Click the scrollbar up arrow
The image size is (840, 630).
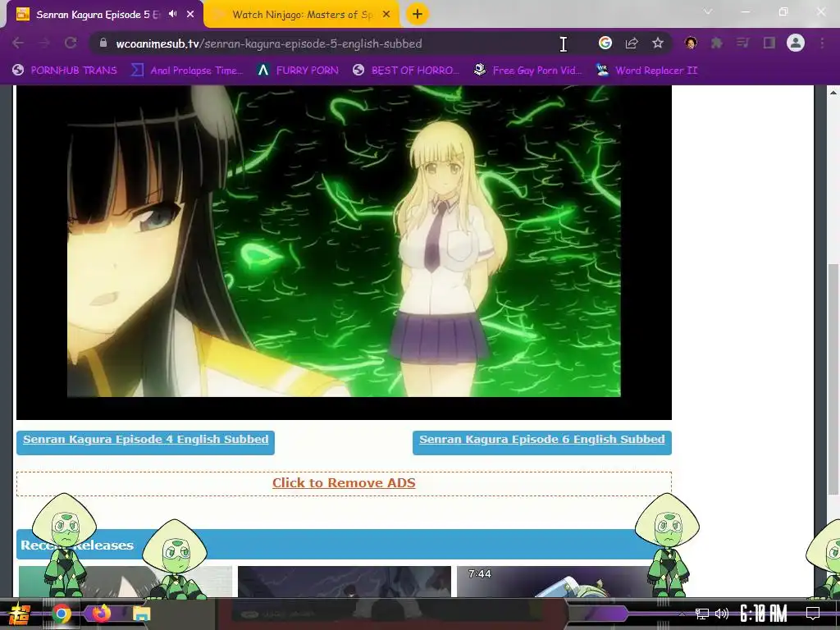click(x=833, y=92)
